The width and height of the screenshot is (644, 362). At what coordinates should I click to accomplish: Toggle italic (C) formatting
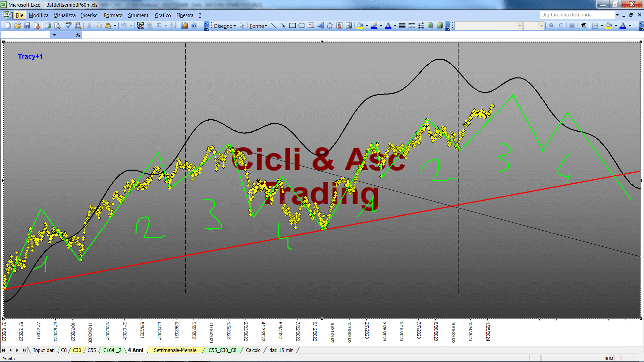coord(560,25)
